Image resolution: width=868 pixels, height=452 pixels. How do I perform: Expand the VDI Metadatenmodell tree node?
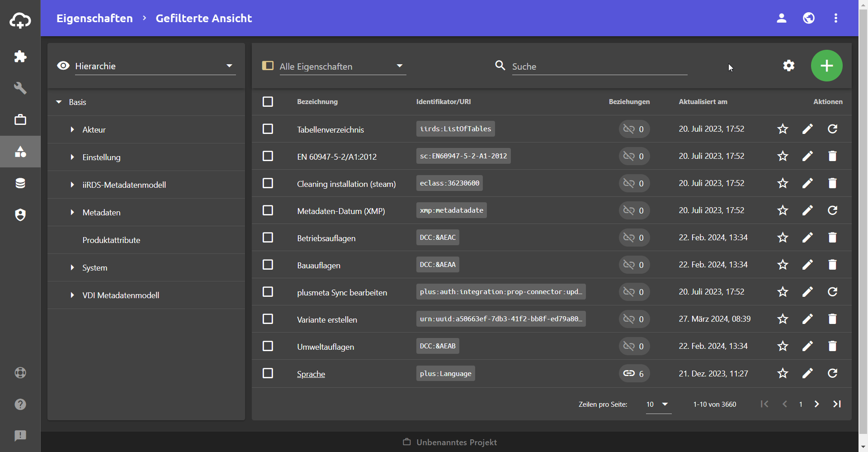[72, 295]
